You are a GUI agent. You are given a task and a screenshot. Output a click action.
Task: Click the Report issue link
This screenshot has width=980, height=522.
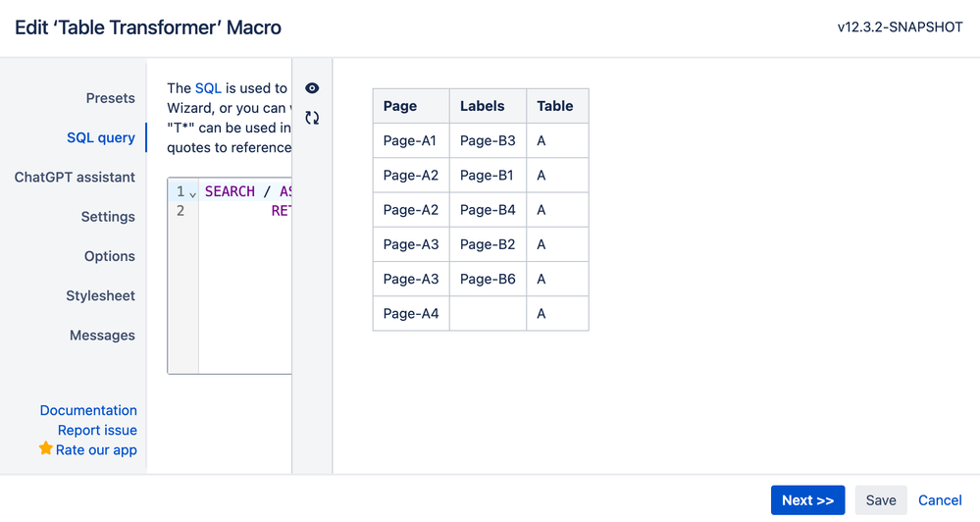(97, 430)
